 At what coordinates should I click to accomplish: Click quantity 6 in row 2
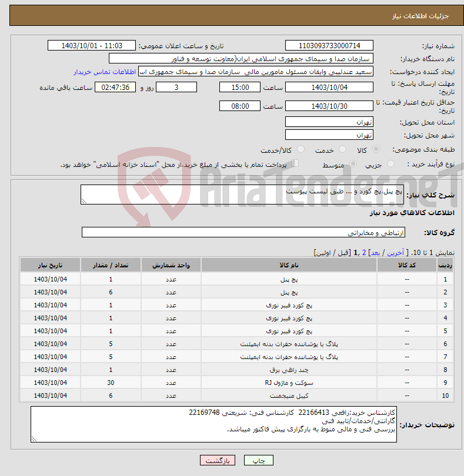111,292
